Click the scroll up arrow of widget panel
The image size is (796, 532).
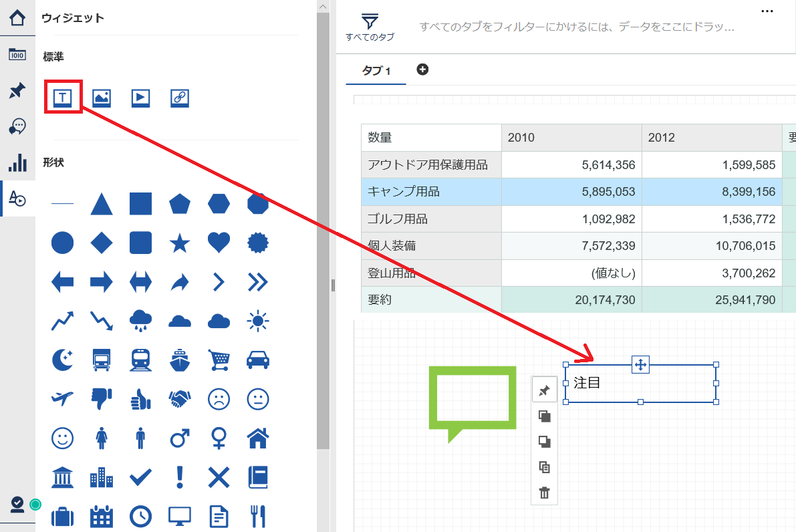(x=323, y=6)
